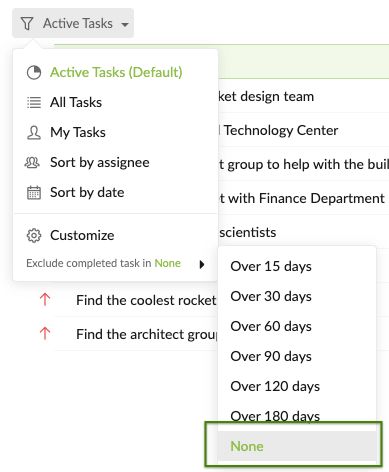389x472 pixels.
Task: Click the group icon beside Sort by assignee
Action: pos(32,162)
